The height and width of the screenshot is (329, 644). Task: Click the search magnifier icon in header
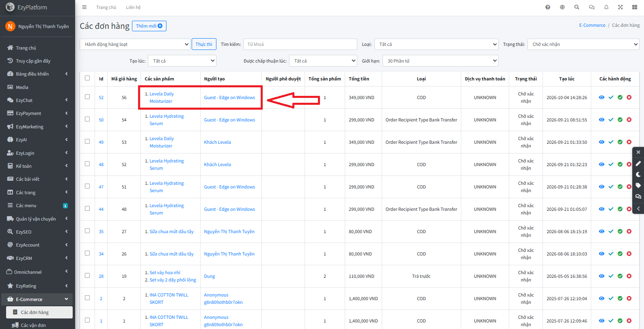coord(577,7)
